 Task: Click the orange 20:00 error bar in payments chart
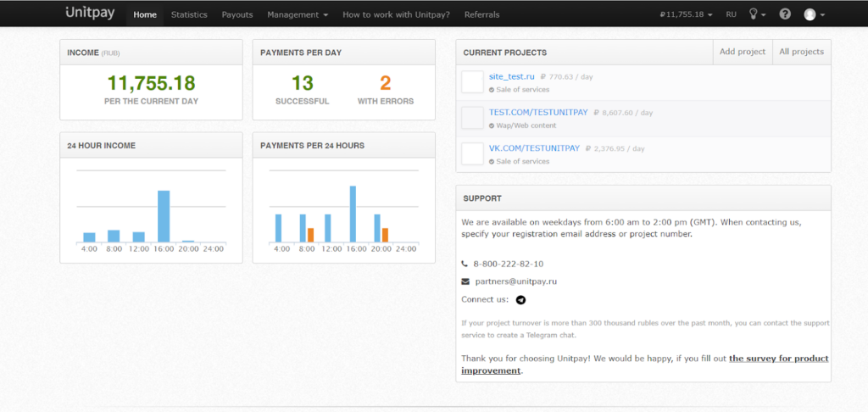coord(385,236)
